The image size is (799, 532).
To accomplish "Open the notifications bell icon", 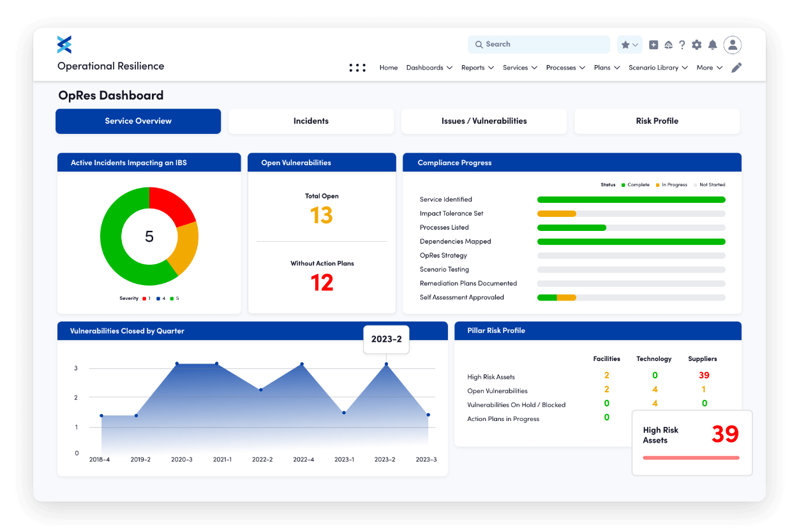I will pyautogui.click(x=713, y=45).
